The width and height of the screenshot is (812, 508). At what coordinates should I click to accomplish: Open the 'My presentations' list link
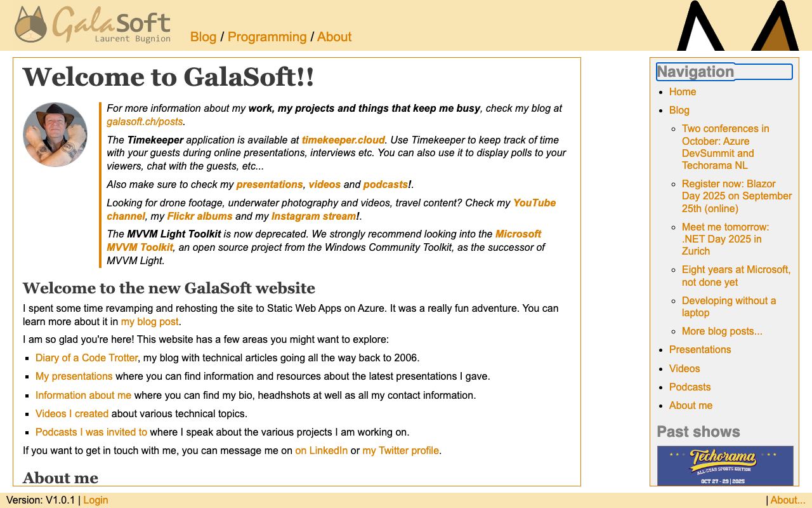click(x=74, y=376)
